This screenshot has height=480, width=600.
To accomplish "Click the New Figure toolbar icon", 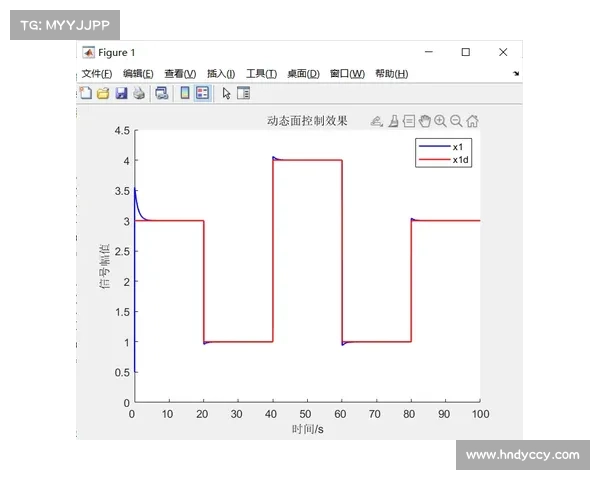I will coord(85,93).
